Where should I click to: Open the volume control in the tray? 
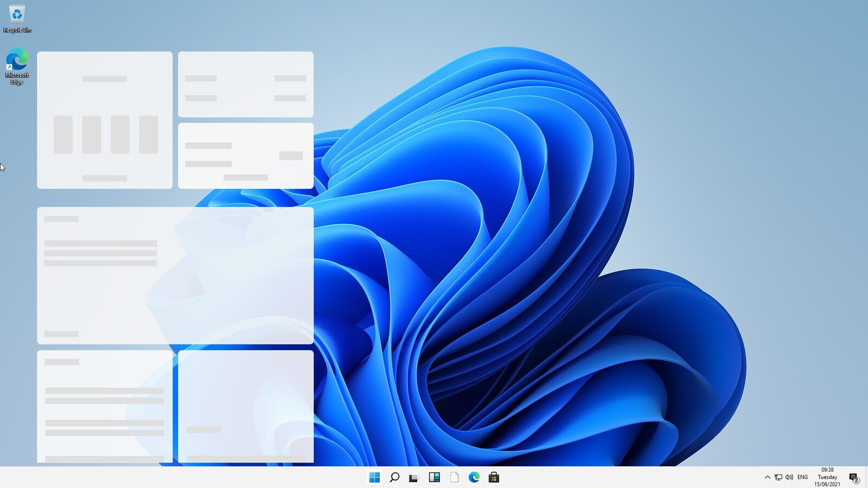click(789, 477)
